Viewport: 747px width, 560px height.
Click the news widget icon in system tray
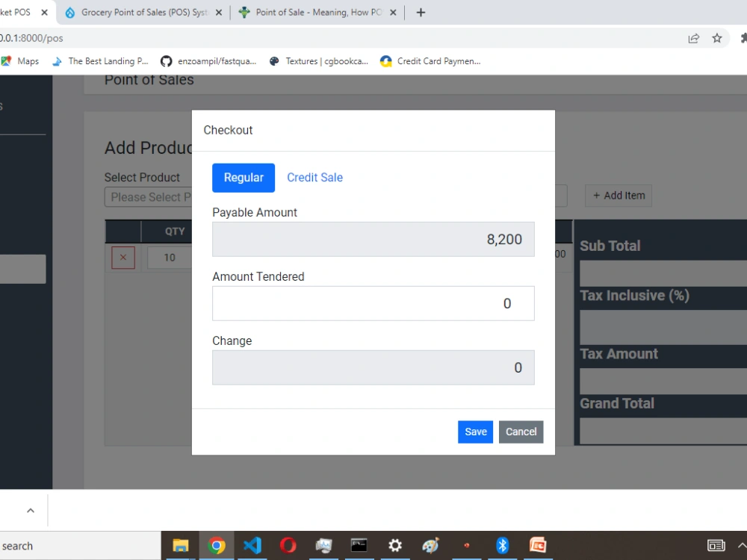716,546
